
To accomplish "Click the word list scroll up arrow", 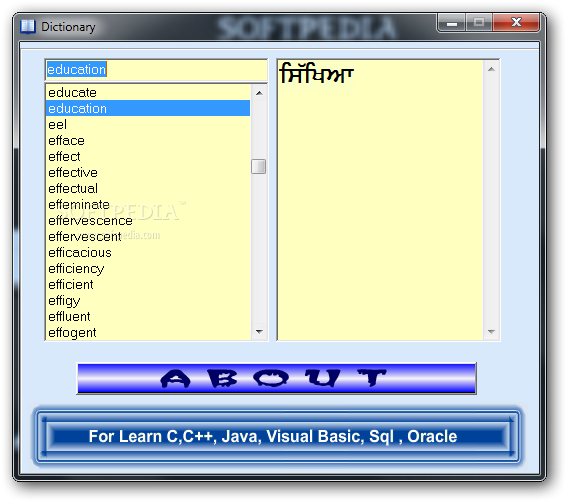I will click(x=259, y=93).
